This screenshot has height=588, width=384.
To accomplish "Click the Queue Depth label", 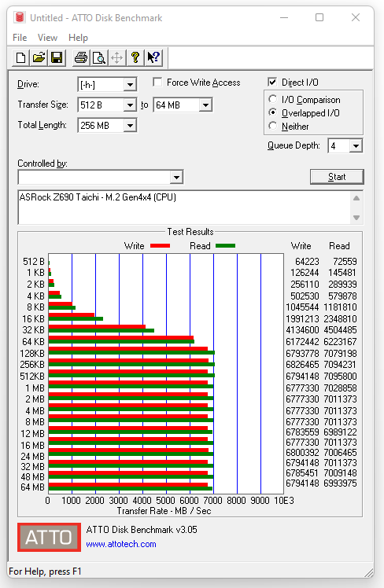I will tap(294, 145).
